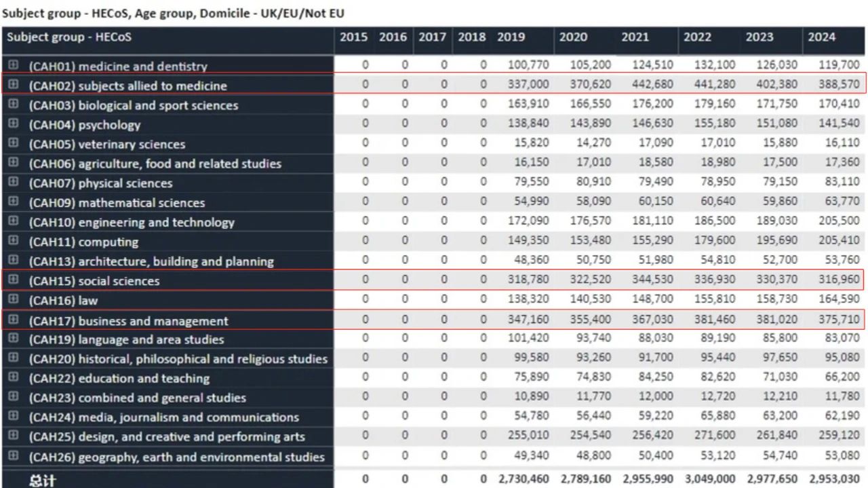Viewport: 868px width, 488px height.
Task: Expand (CAH10) engineering and technology row
Action: pos(14,222)
